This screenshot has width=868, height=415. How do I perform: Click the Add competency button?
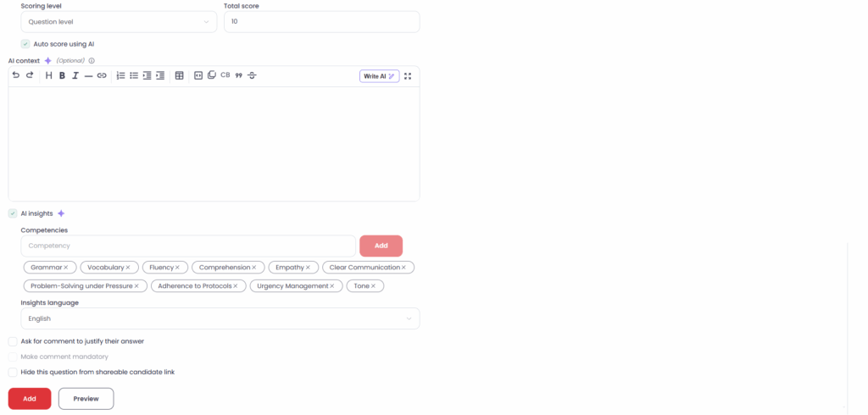pos(381,246)
